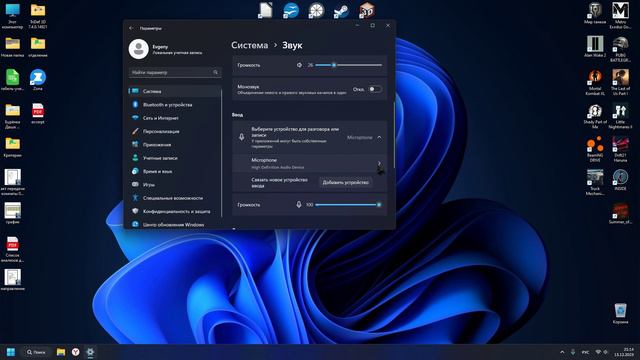Click the settings content scrollbar

pyautogui.click(x=394, y=135)
